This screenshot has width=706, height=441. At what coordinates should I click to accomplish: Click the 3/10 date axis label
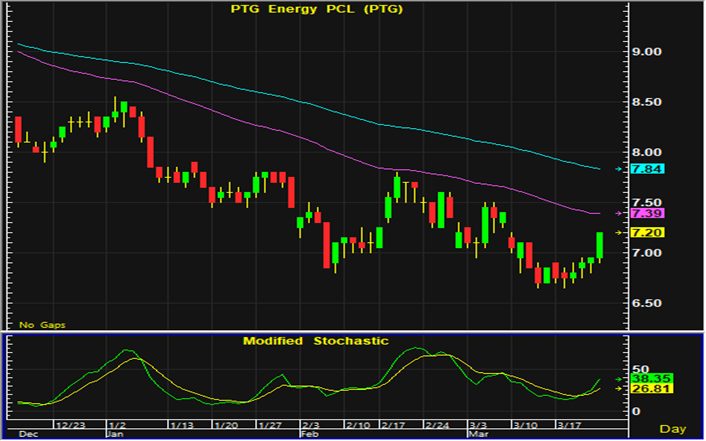point(525,425)
